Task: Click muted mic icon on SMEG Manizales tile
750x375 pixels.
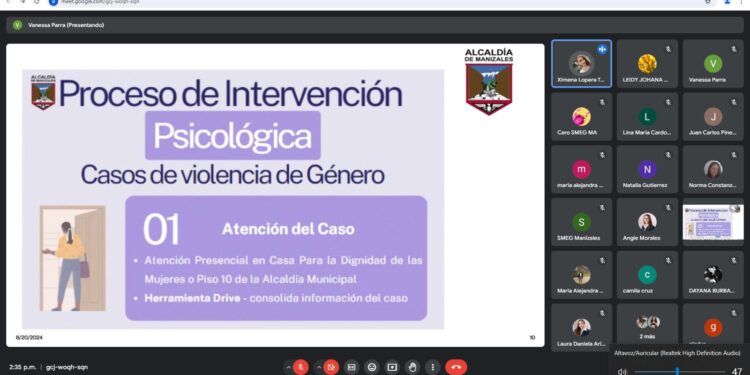Action: point(602,208)
